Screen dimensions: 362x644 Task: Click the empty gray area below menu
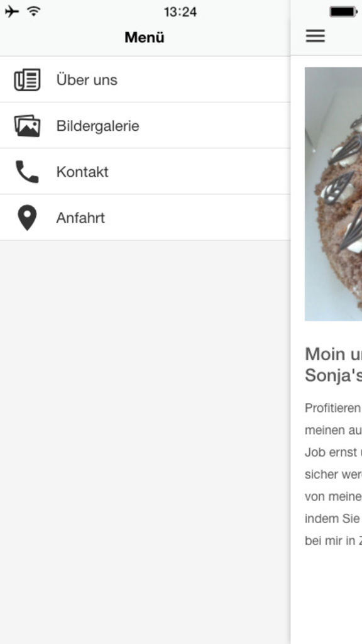(x=145, y=442)
